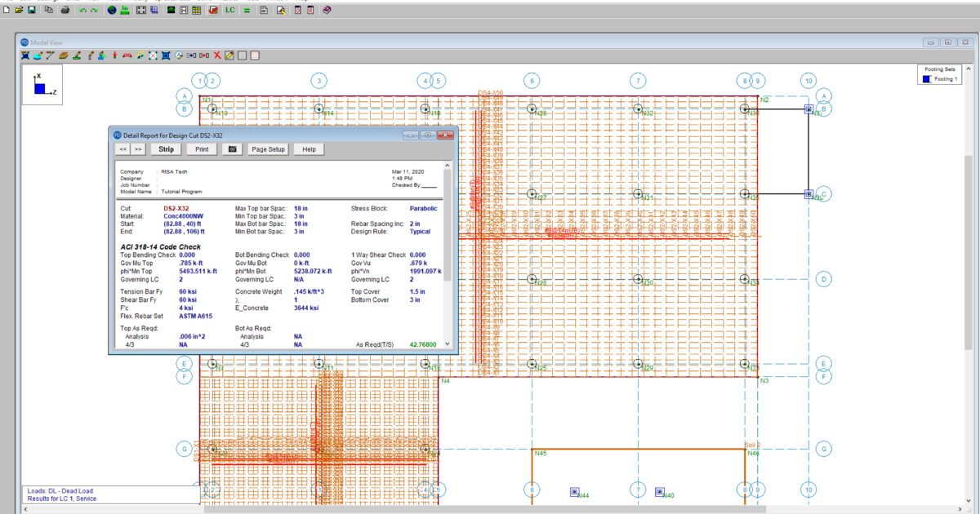Take a snapshot using the camera button
980x514 pixels.
[233, 149]
